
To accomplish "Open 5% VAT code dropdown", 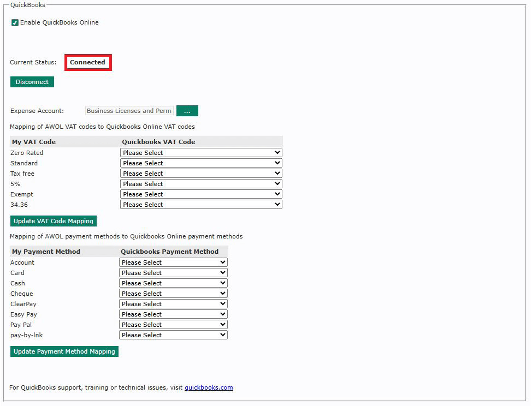I will (201, 184).
